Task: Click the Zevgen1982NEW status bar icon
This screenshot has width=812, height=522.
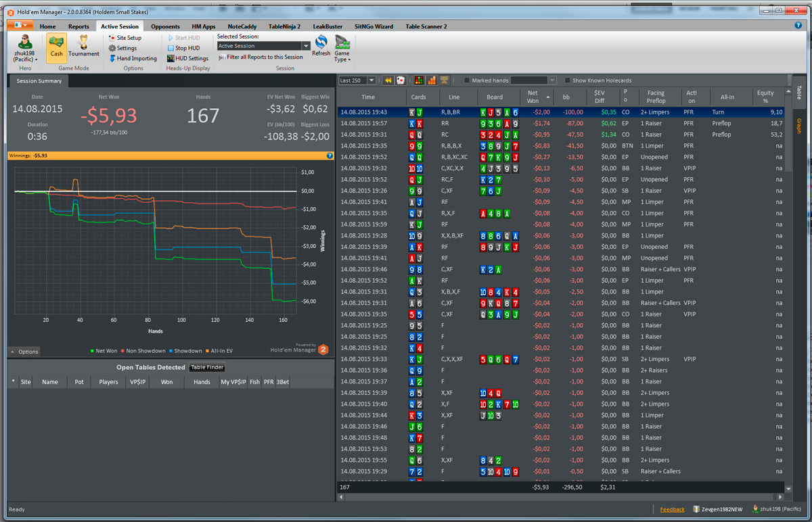Action: point(696,509)
